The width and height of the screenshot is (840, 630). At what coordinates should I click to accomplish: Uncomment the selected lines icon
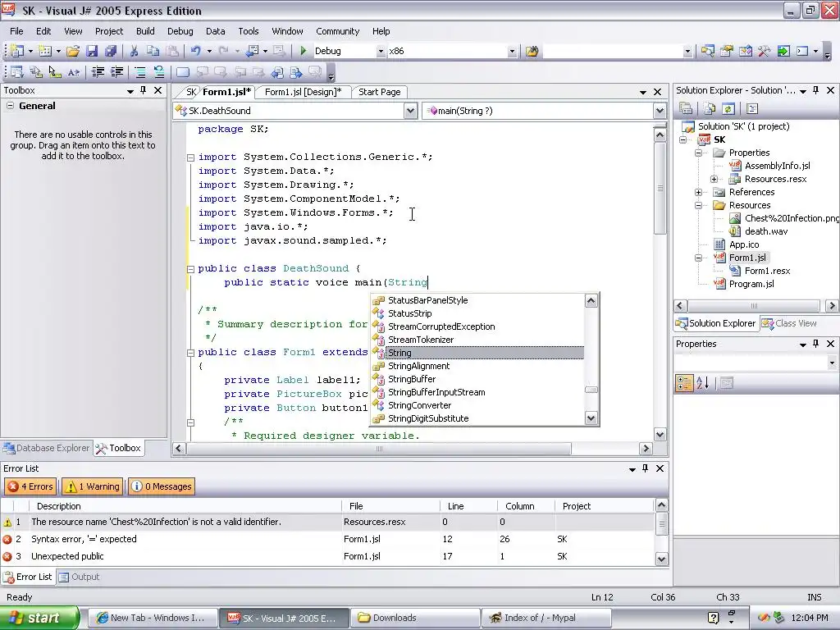[x=158, y=72]
